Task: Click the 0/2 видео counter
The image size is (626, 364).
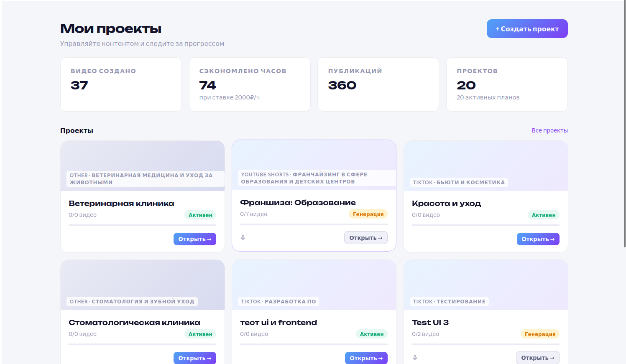Action: click(x=425, y=334)
